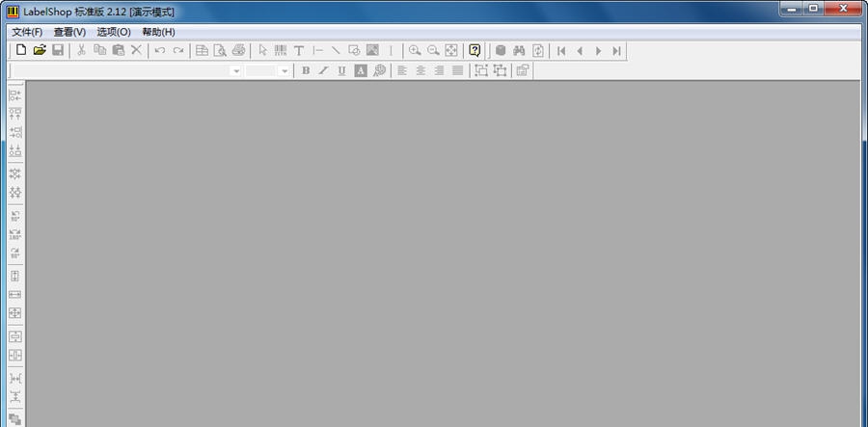Open the 帮助(H) menu

tap(159, 32)
